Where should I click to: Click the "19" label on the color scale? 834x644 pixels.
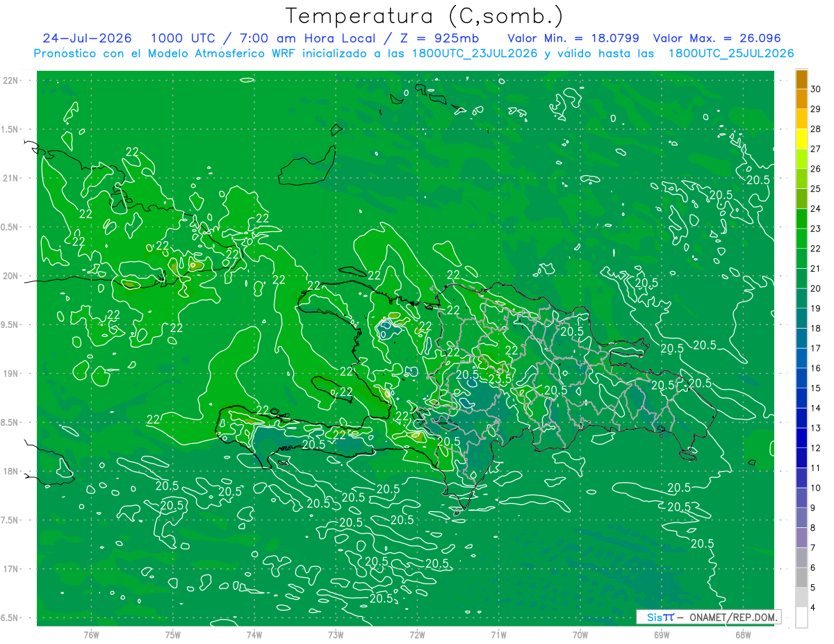tap(816, 308)
